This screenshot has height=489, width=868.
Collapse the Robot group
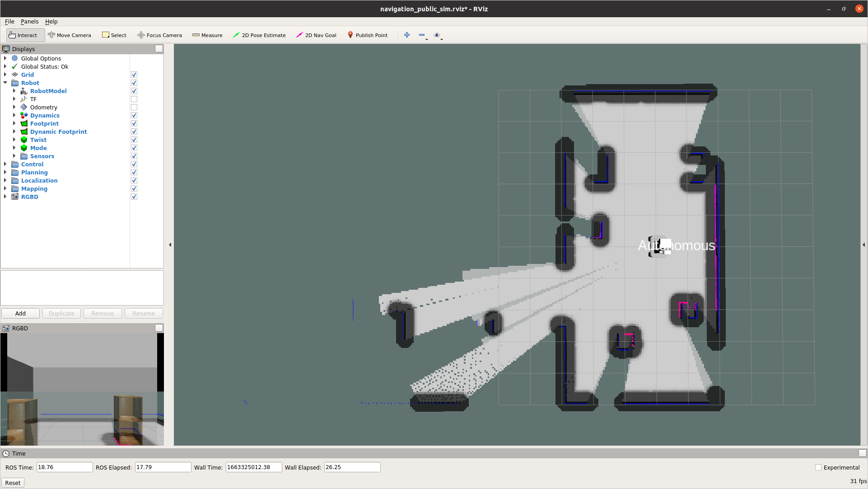coord(5,83)
